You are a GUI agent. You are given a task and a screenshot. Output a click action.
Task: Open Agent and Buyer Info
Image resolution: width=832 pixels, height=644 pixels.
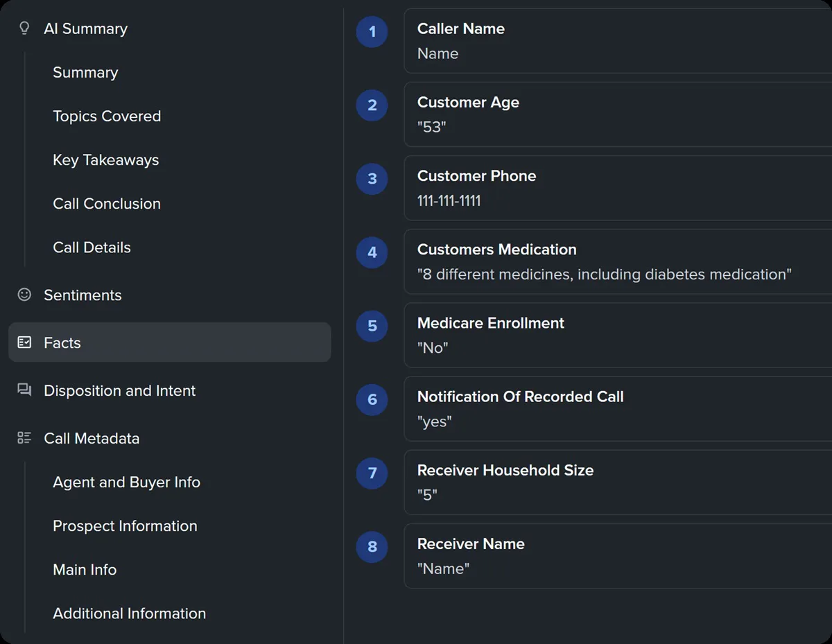click(x=127, y=482)
